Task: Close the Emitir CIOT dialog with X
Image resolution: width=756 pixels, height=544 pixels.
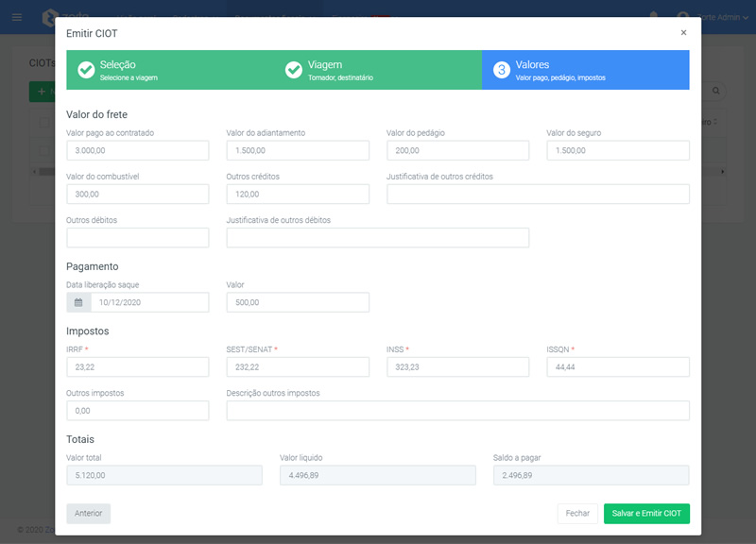Action: point(683,33)
